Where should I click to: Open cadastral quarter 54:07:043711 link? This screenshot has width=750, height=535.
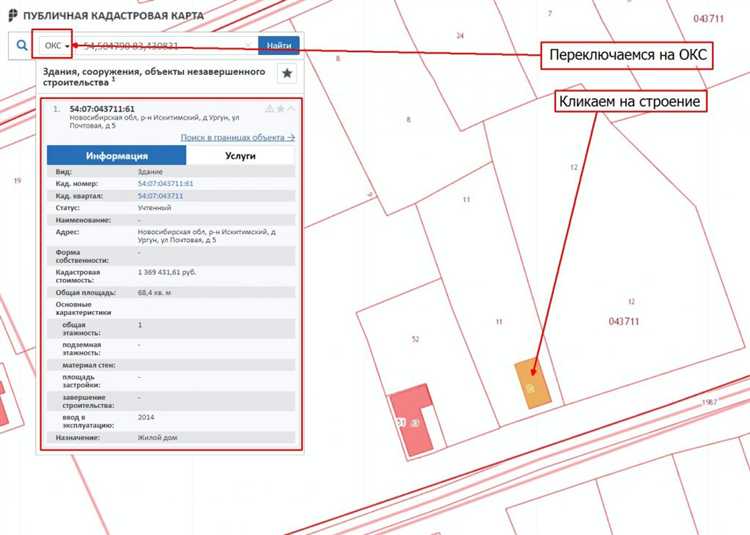160,196
